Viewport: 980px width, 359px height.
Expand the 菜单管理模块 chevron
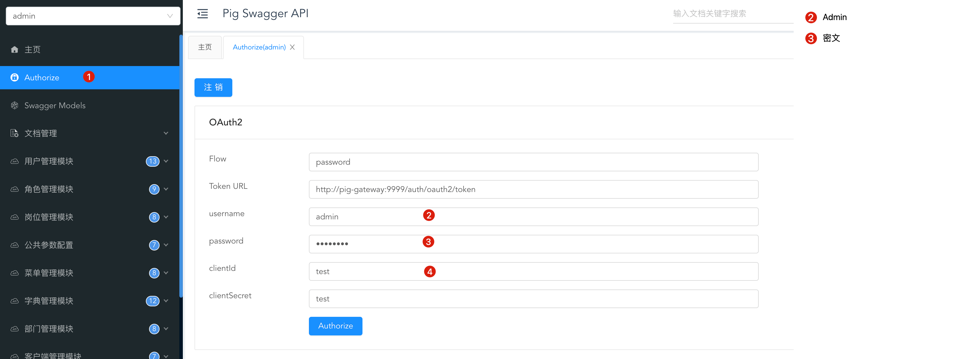click(166, 273)
